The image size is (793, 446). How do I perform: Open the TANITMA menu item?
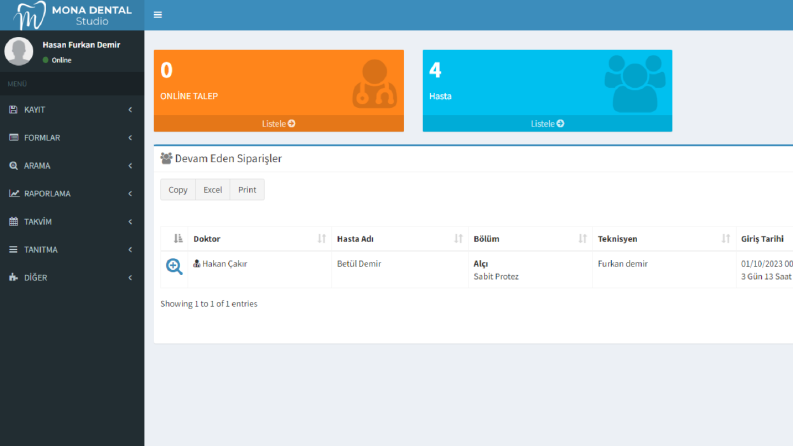pyautogui.click(x=72, y=249)
